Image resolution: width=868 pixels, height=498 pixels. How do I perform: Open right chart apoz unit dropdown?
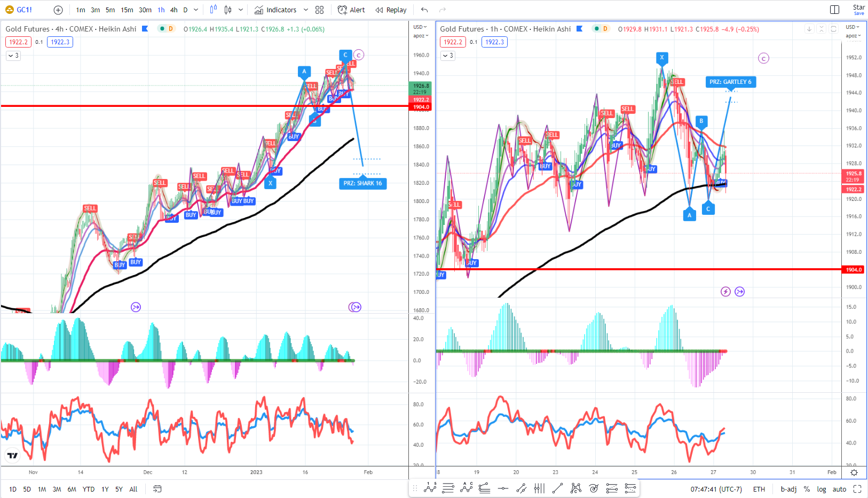[853, 36]
